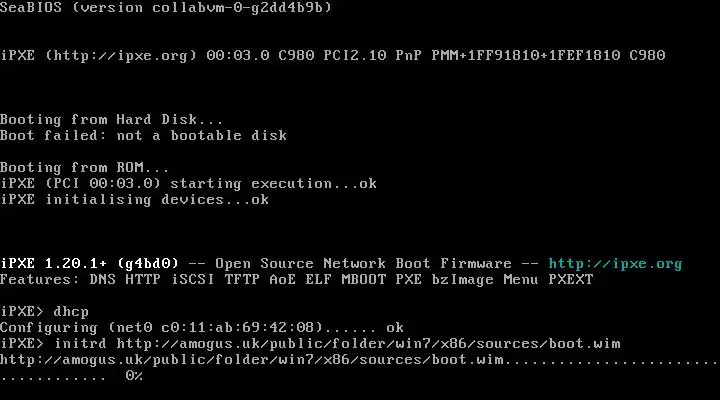Click the 'Booting from Hard Disk...' line
This screenshot has width=720, height=400.
point(112,119)
